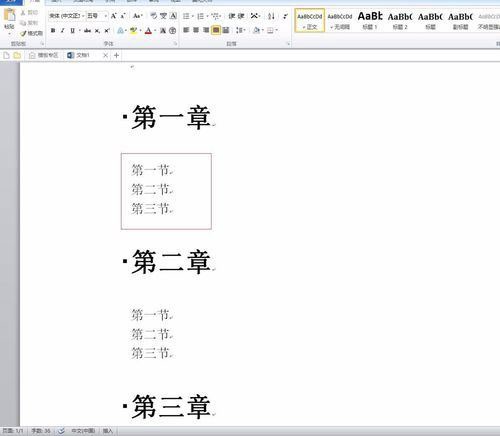Toggle italic formatting button
This screenshot has height=436, width=500.
(62, 31)
